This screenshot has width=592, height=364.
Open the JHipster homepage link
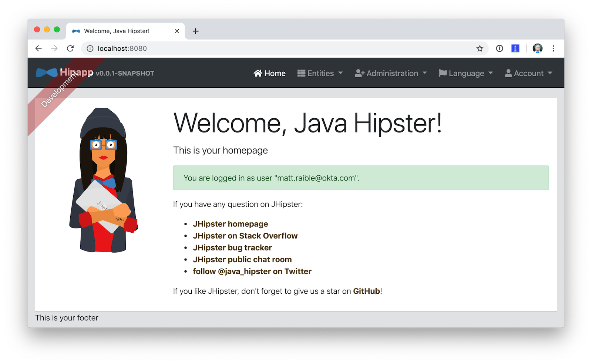230,224
